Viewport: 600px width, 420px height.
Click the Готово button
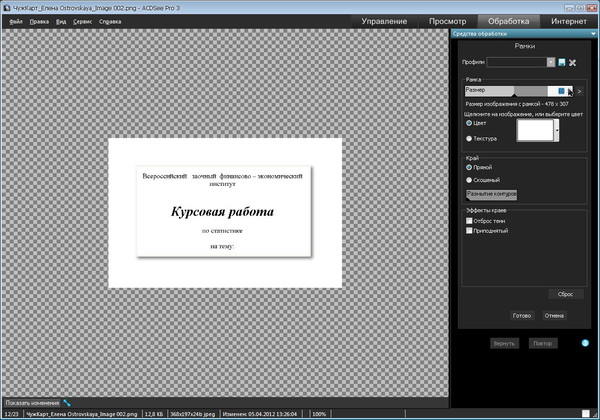(x=522, y=316)
